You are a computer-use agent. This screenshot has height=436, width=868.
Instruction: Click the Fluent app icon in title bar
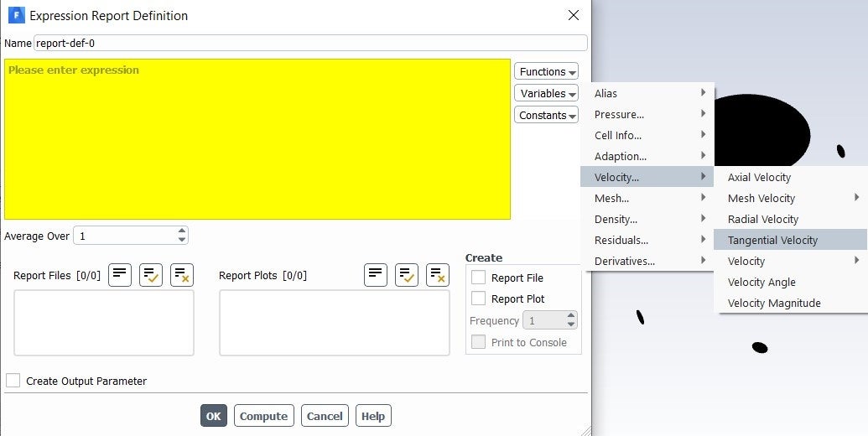point(17,15)
